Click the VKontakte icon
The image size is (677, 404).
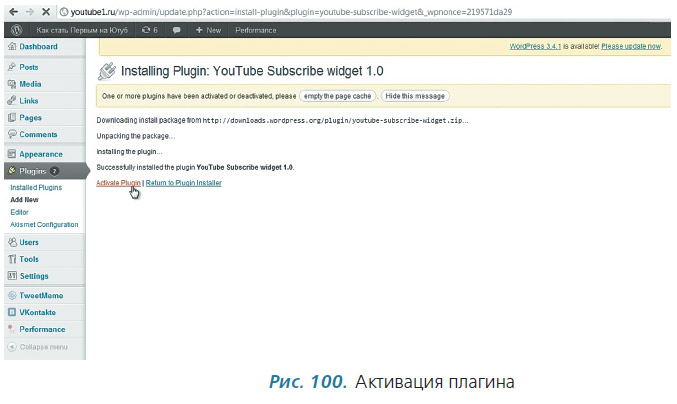coord(12,312)
